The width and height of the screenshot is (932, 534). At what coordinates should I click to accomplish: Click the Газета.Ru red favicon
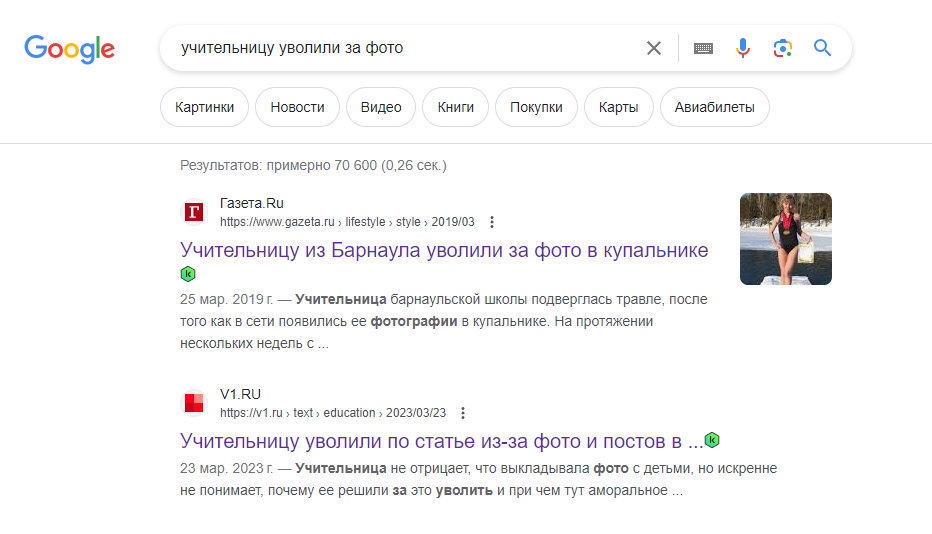194,212
